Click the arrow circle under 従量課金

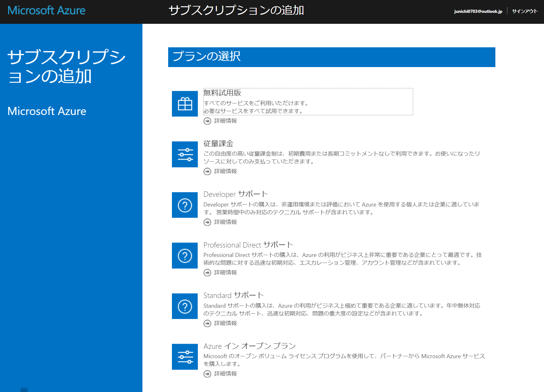[207, 171]
